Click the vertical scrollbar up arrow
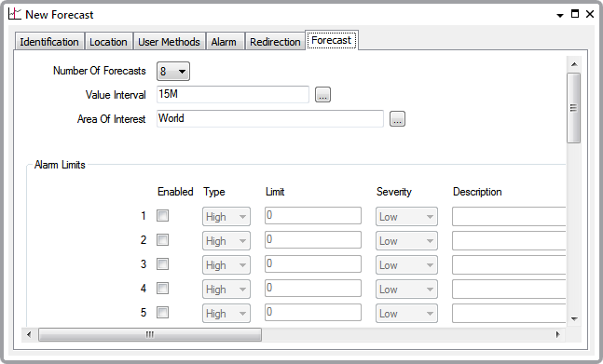The height and width of the screenshot is (364, 603). pyautogui.click(x=574, y=64)
